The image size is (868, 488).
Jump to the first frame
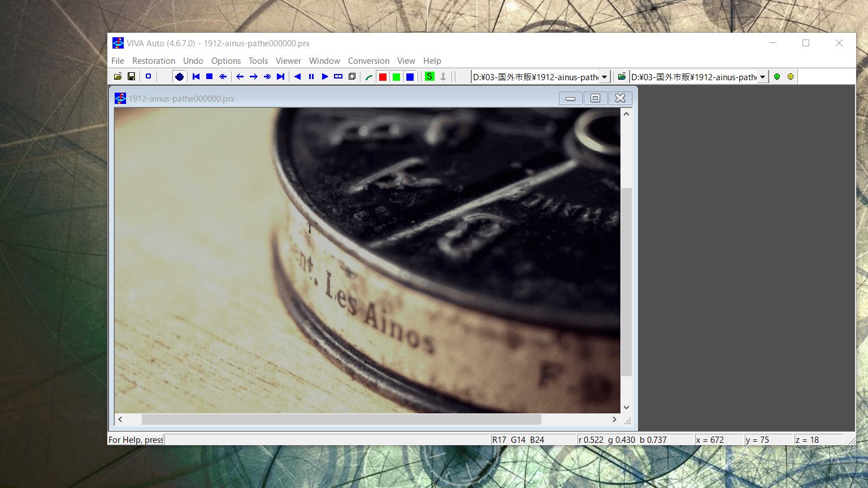pos(196,76)
